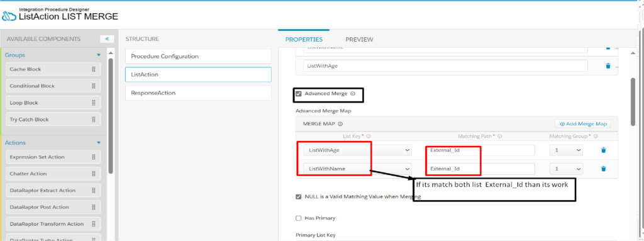644x241 pixels.
Task: Switch to the PREVIEW tab
Action: [359, 40]
